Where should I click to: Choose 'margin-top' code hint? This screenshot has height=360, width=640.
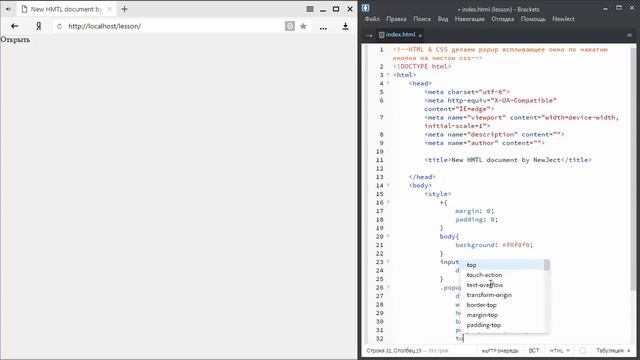pos(503,315)
